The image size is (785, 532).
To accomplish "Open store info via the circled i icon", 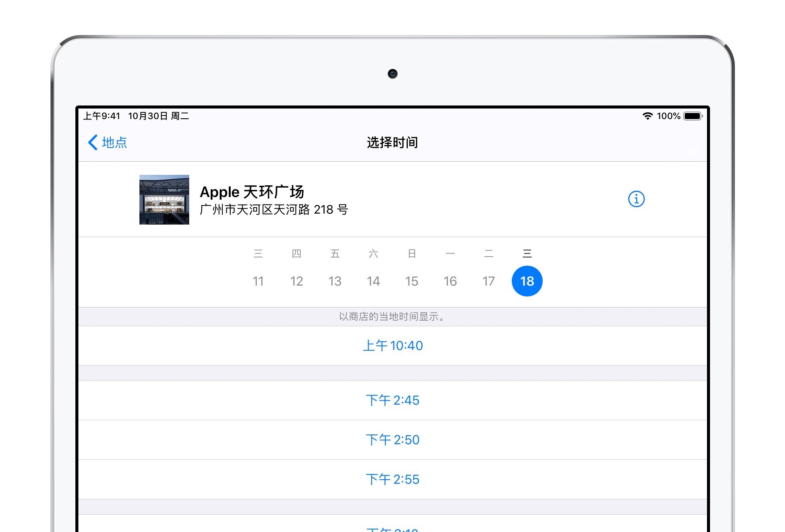I will coord(636,199).
